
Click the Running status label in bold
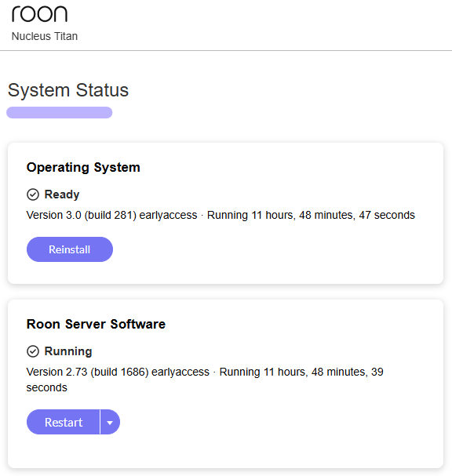tap(68, 351)
